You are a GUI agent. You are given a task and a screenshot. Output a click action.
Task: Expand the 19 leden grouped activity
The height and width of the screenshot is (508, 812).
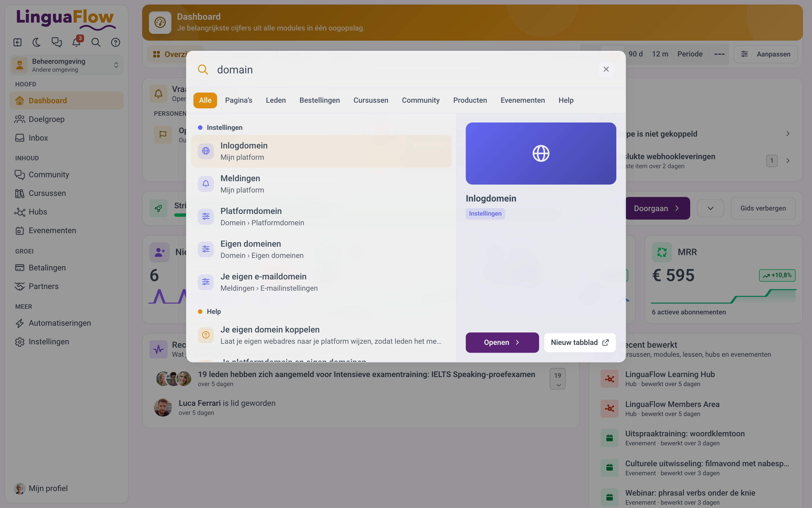(x=558, y=379)
